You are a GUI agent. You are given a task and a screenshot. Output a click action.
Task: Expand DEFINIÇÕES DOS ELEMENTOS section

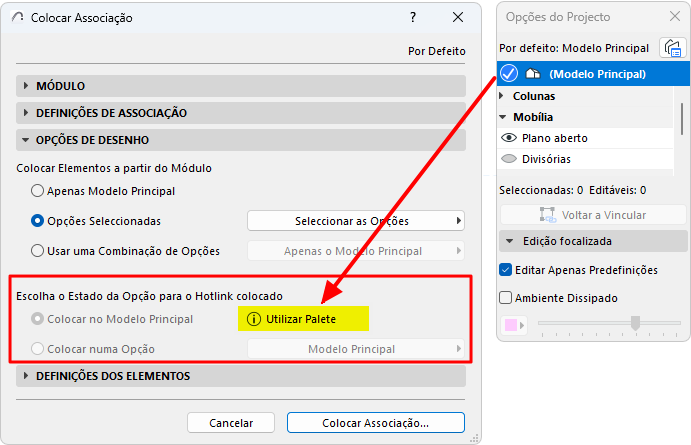[x=241, y=376]
